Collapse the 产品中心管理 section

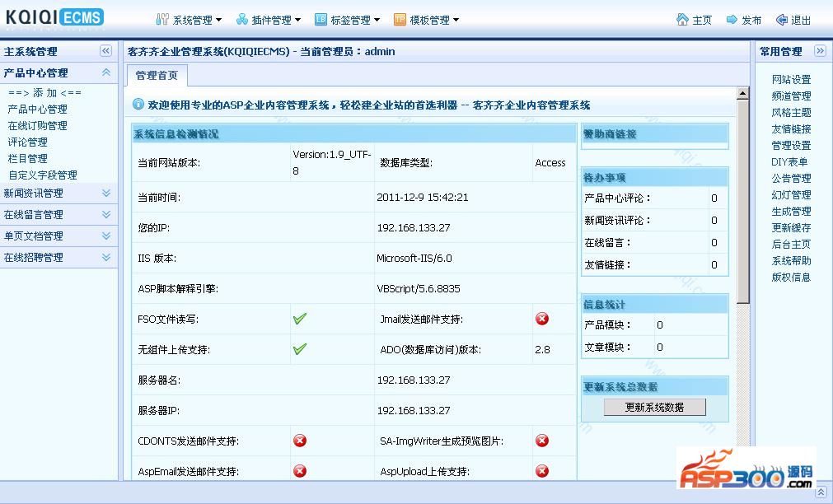click(106, 72)
